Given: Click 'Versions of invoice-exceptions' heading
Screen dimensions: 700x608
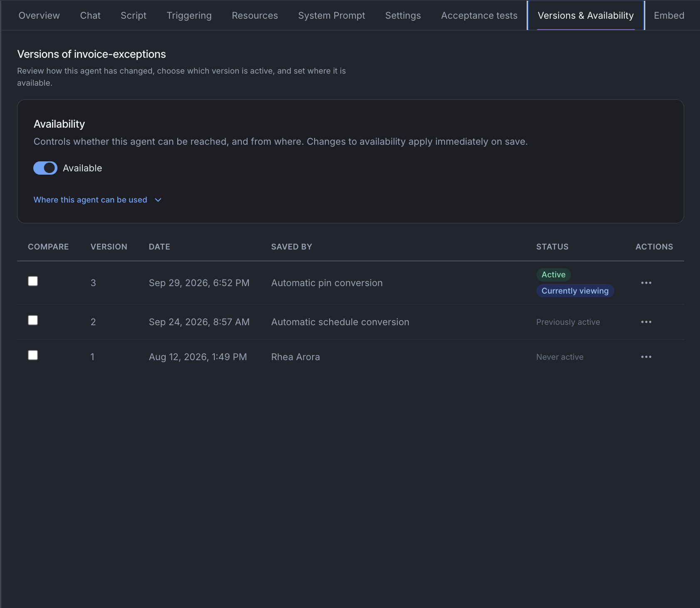Looking at the screenshot, I should (92, 54).
